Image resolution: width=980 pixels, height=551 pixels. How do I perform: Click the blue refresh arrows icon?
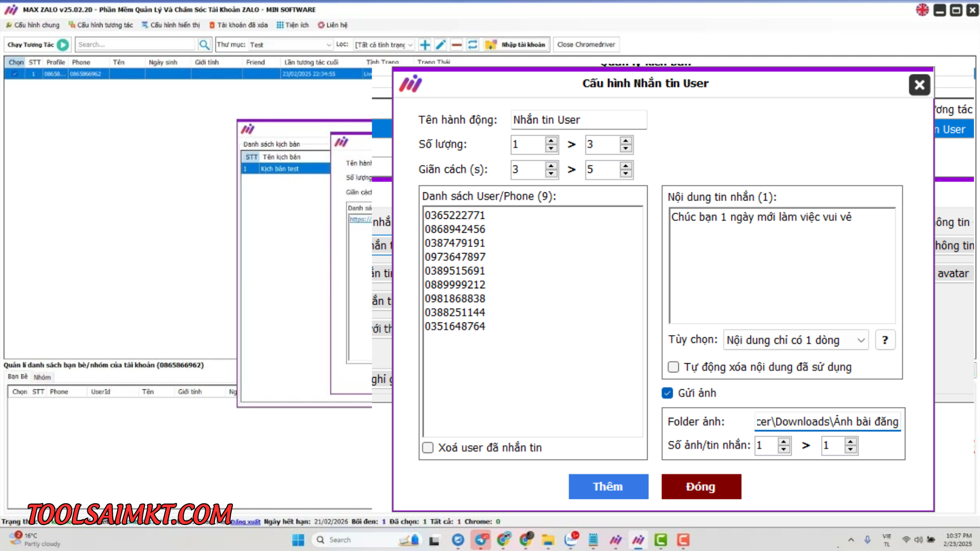[473, 45]
